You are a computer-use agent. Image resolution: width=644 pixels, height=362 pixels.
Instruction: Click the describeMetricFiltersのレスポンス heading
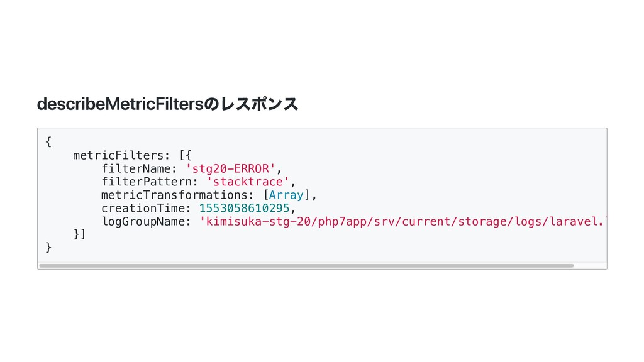point(167,104)
